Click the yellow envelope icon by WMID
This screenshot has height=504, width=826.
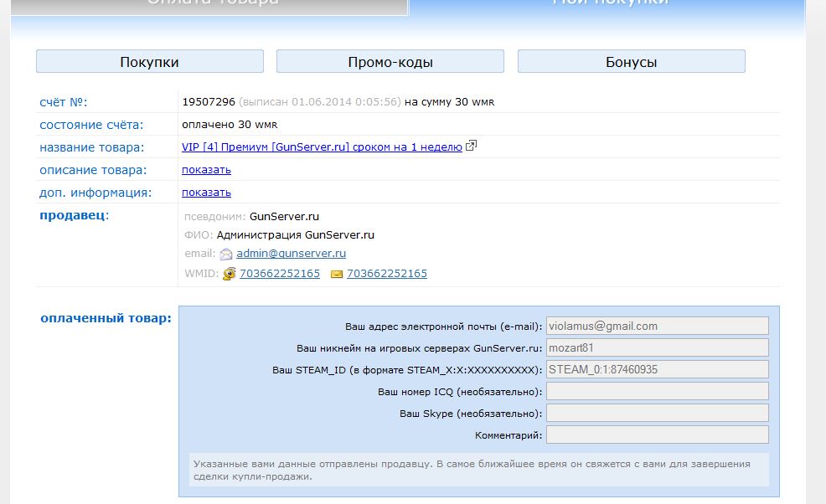(x=337, y=274)
